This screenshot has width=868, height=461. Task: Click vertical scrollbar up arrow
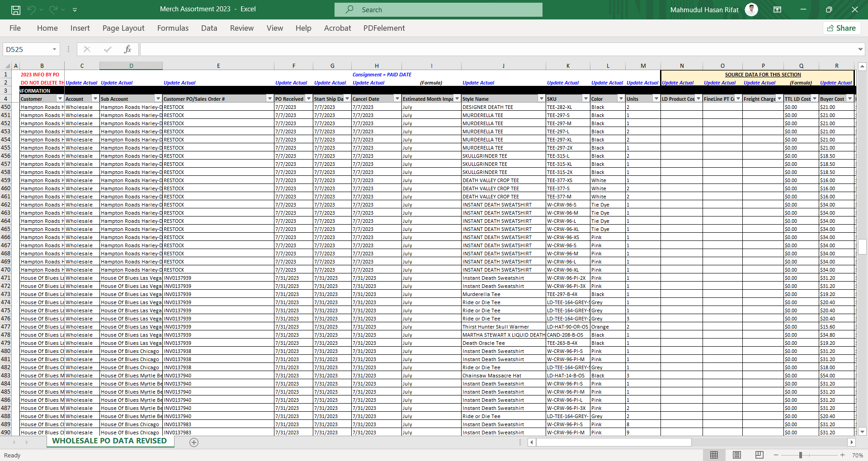(862, 66)
